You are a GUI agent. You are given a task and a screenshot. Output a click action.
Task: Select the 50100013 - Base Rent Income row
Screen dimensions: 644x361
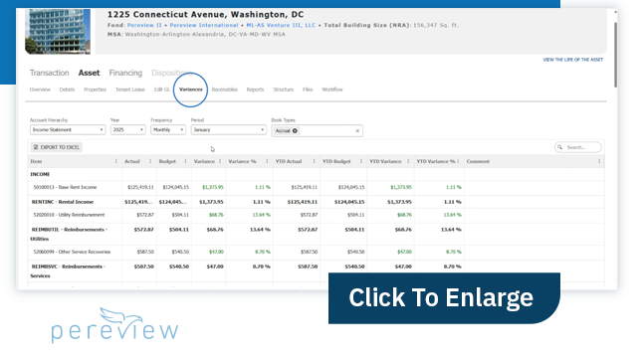point(316,187)
